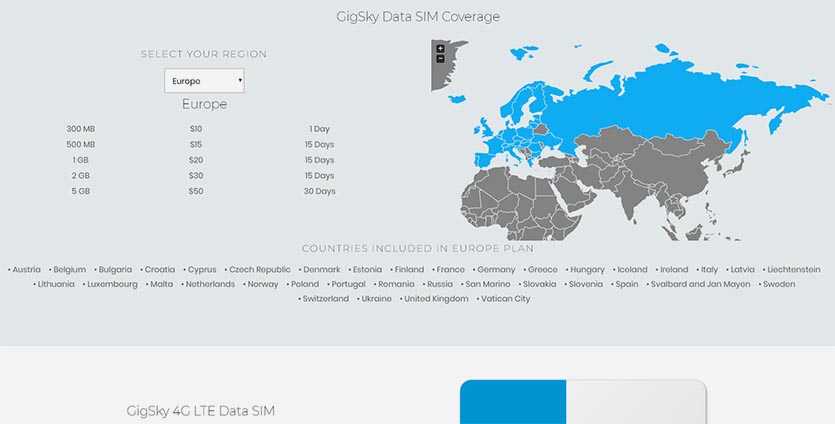
Task: Click the $30 price
Action: click(x=196, y=175)
